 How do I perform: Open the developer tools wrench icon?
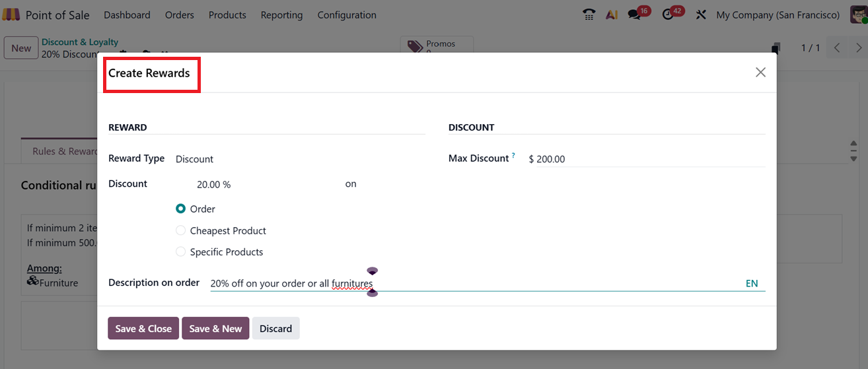click(701, 15)
